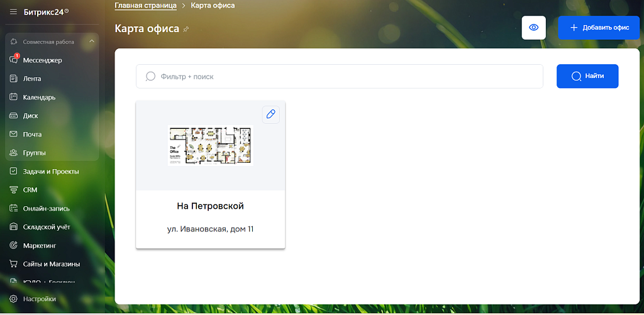
Task: Pin the Карта офиса page title
Action: tap(186, 30)
